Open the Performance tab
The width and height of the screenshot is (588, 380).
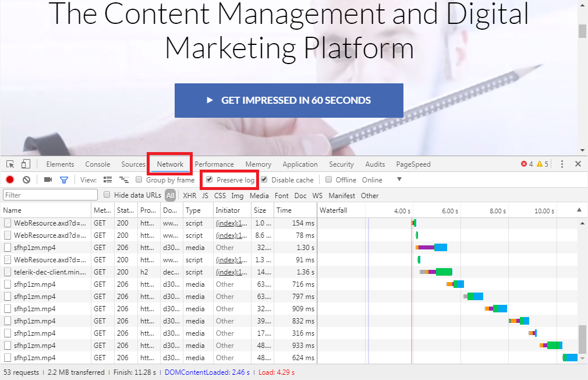[x=214, y=164]
